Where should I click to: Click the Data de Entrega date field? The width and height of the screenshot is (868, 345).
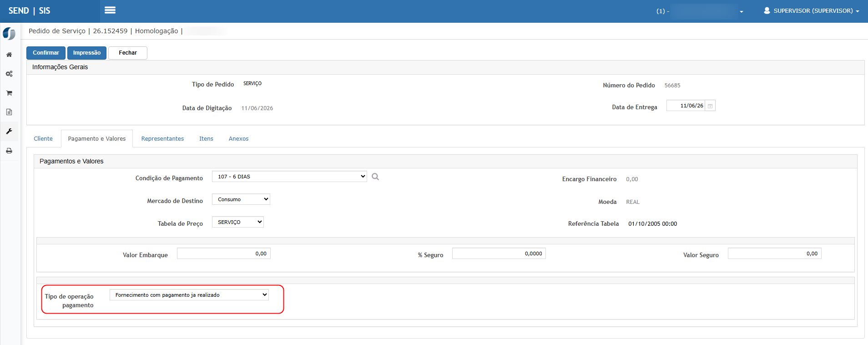point(686,106)
